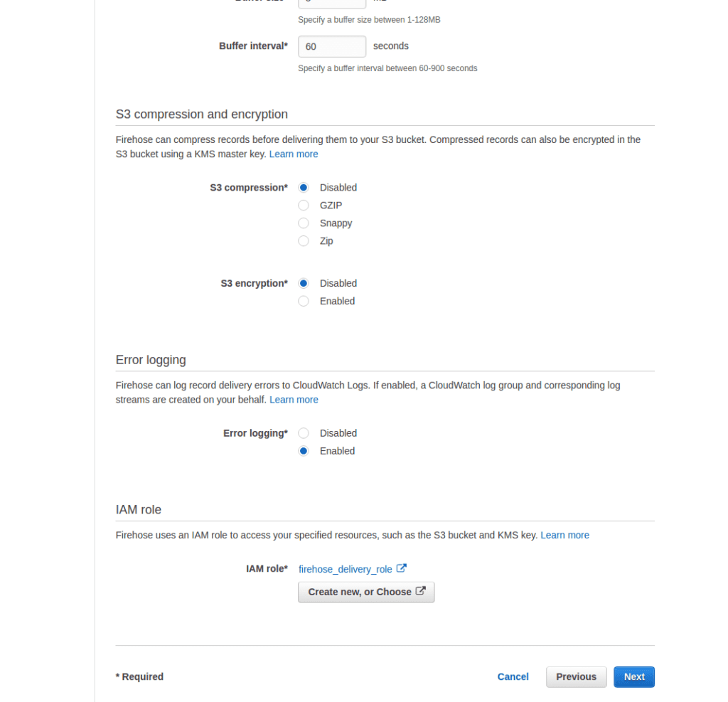Select Disabled for S3 compression
Viewport: 728px width, 702px height.
point(304,187)
